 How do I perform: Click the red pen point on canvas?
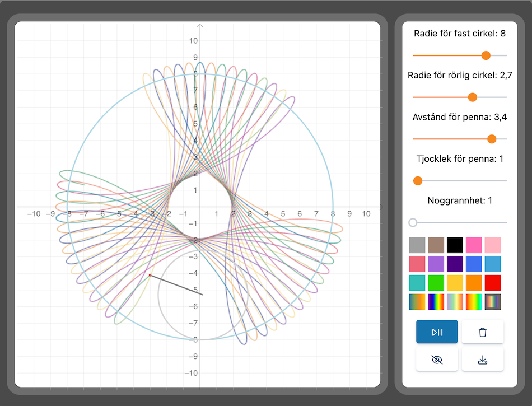(150, 275)
